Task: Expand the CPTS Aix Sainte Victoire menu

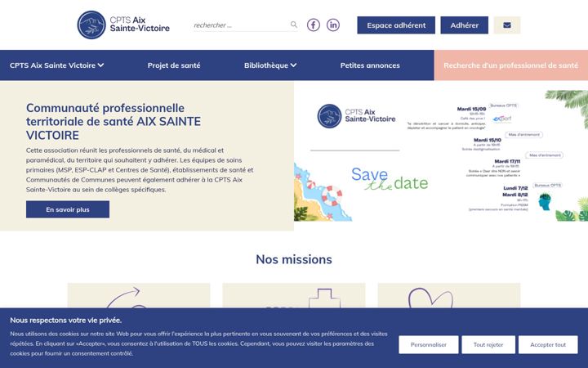Action: pyautogui.click(x=56, y=65)
